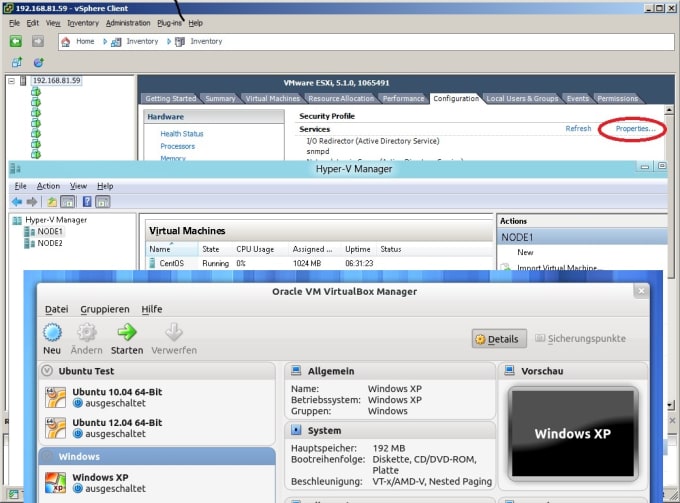Select the first VM icon under 192.168.81.59
Screen dimensions: 680x503
click(x=36, y=92)
